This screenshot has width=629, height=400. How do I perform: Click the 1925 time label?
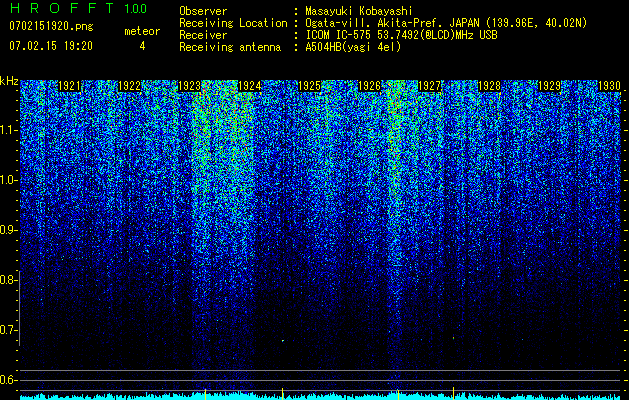pos(310,86)
